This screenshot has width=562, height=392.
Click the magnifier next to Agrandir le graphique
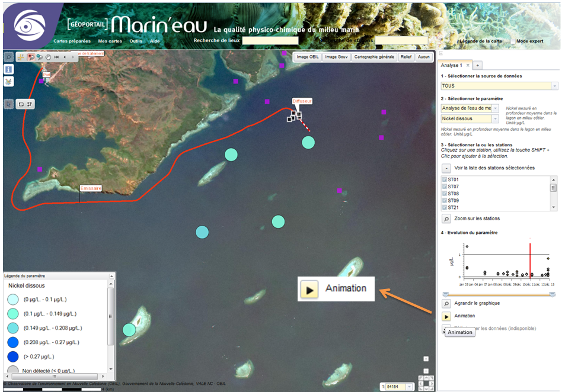(446, 303)
